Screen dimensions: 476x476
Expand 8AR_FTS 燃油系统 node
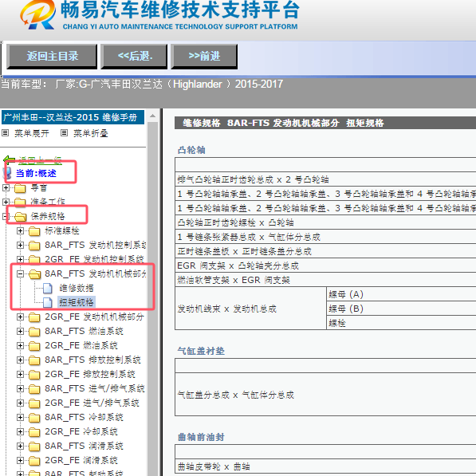20,332
